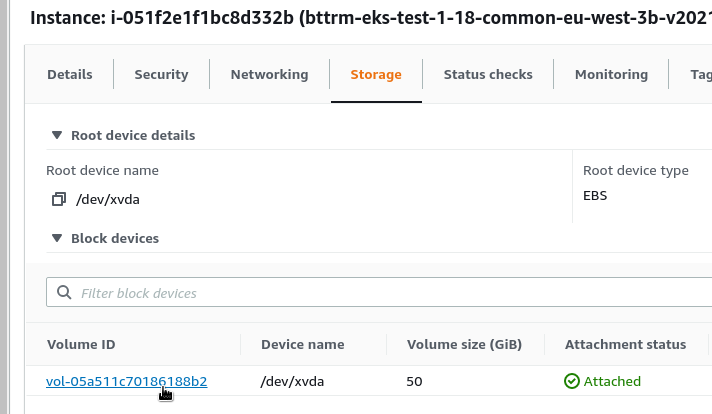The image size is (712, 414).
Task: Focus the Filter block devices field
Action: pyautogui.click(x=379, y=293)
